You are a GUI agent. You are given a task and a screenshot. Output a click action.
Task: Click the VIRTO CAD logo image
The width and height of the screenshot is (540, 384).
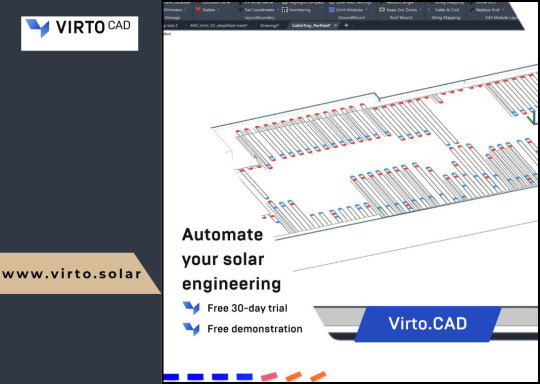80,33
